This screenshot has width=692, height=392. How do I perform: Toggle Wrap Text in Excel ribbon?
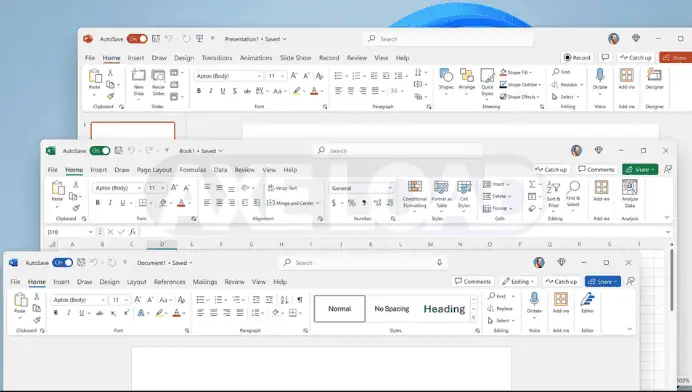click(x=282, y=188)
